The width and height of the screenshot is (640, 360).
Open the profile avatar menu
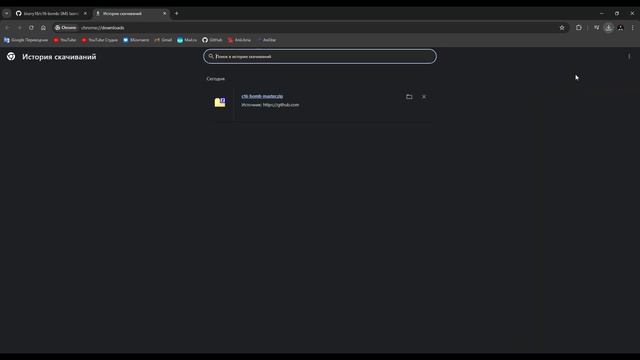coord(620,28)
